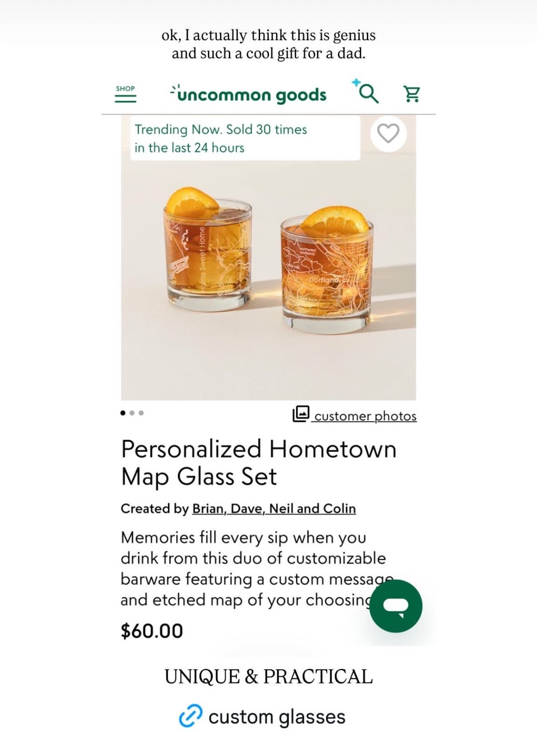Click the UNIQUE & PRACTICAL caption
This screenshot has width=537, height=756.
point(268,677)
